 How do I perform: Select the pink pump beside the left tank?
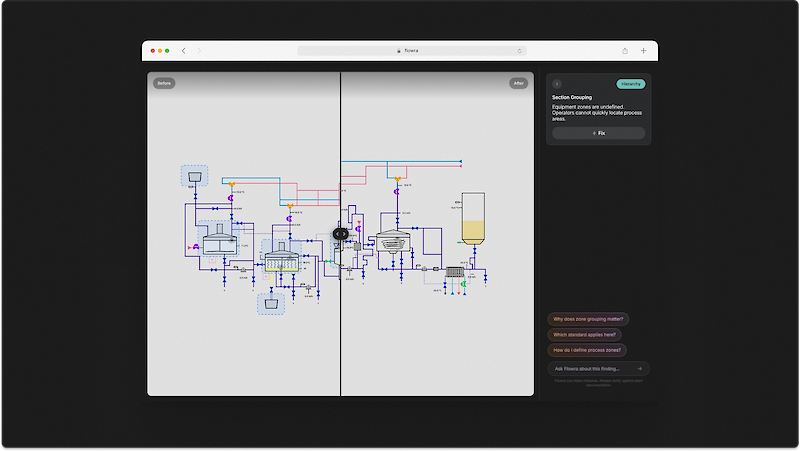coord(195,247)
